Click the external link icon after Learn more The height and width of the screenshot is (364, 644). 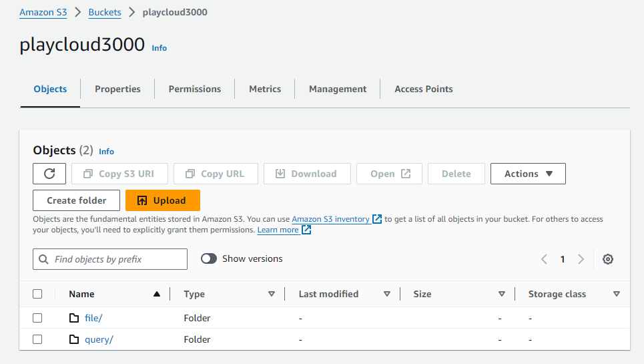pos(306,230)
